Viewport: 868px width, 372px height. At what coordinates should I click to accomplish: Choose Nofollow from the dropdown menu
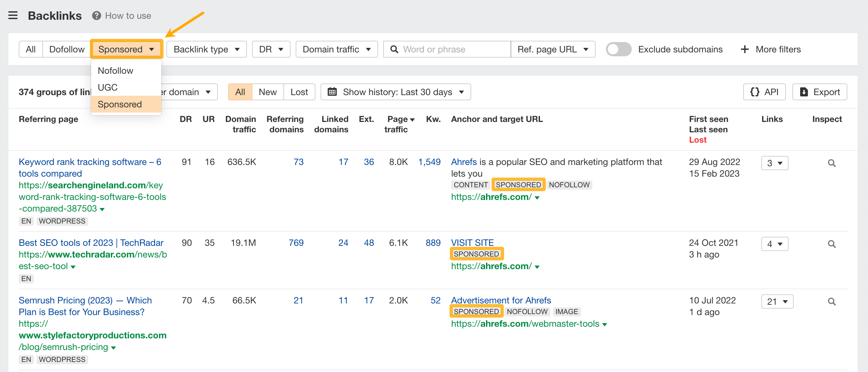click(x=126, y=71)
